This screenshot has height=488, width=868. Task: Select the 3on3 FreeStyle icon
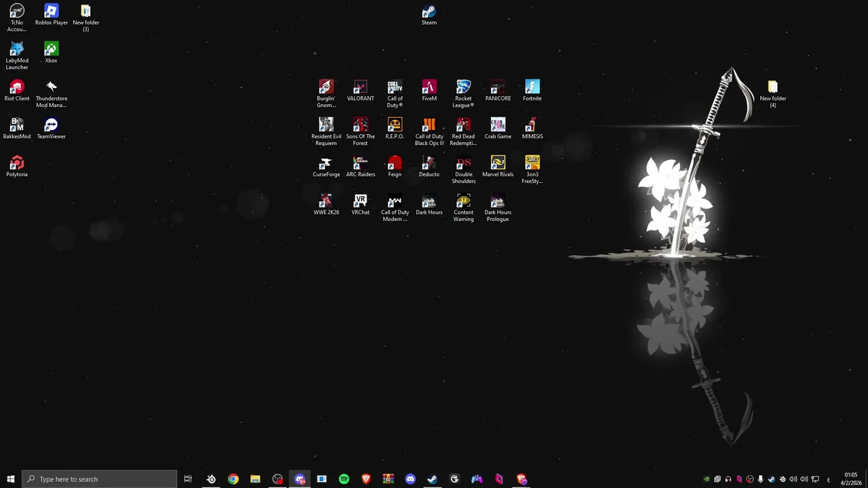click(x=532, y=170)
